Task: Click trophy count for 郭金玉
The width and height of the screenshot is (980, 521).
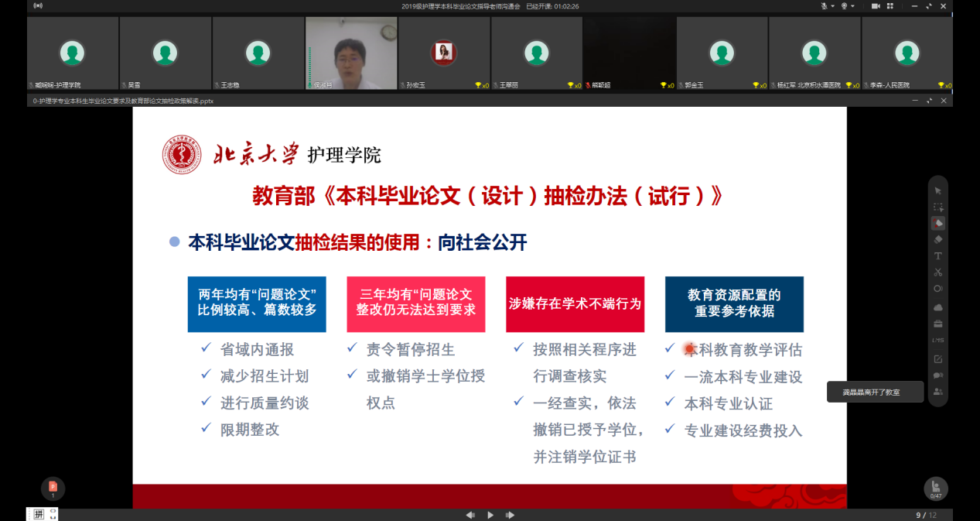Action: point(760,85)
